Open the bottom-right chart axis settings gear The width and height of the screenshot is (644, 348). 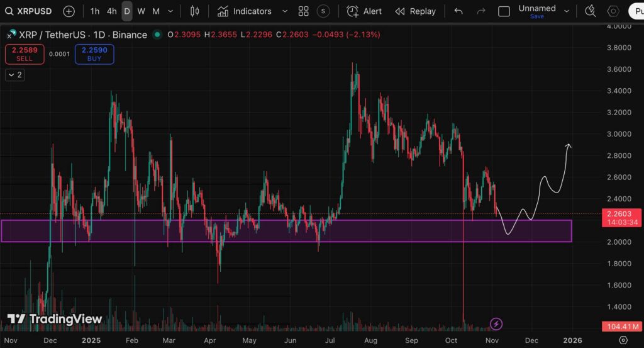pyautogui.click(x=623, y=340)
